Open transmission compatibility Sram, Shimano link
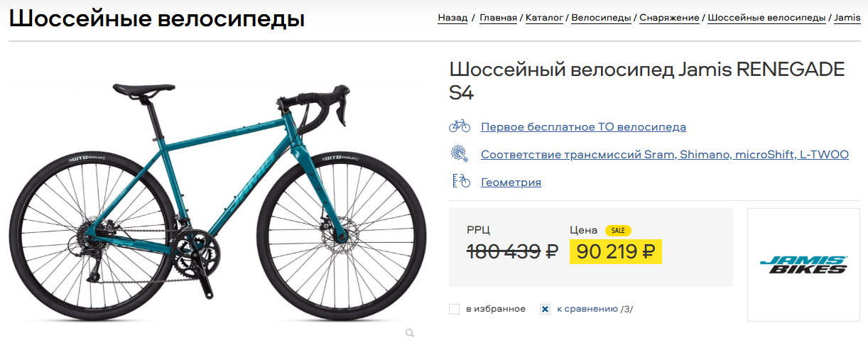 tap(664, 155)
